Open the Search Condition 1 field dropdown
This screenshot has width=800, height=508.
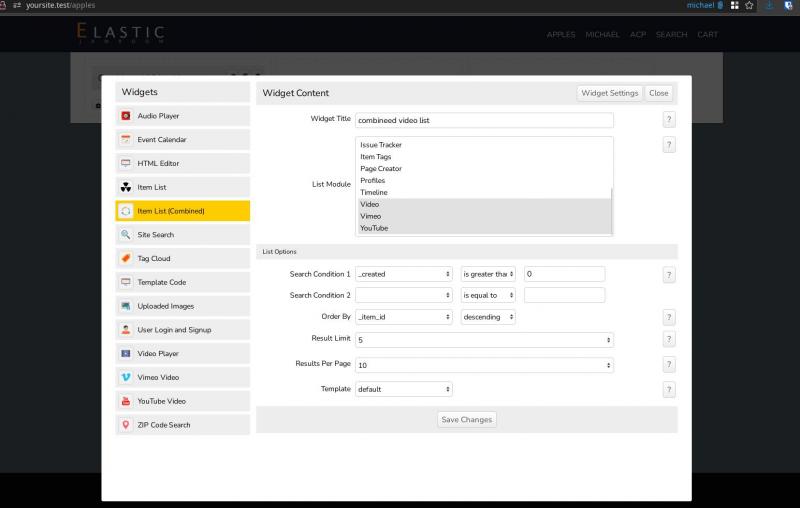pyautogui.click(x=404, y=274)
